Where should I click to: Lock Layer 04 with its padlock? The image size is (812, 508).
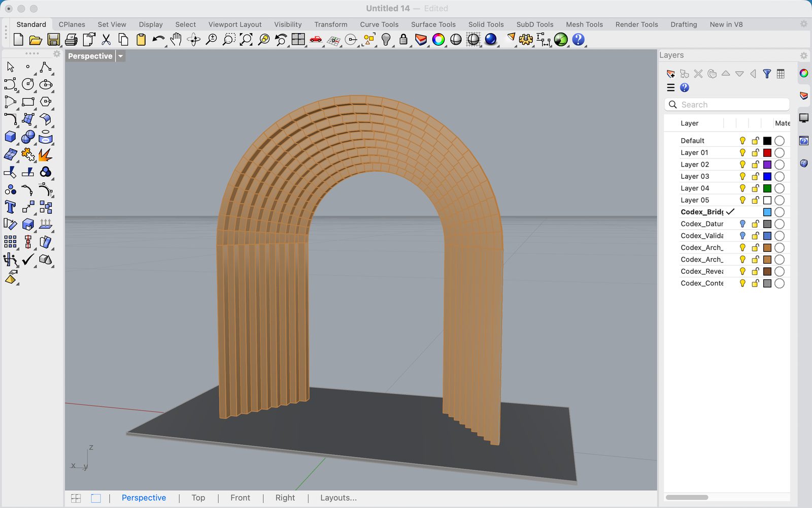pyautogui.click(x=755, y=188)
